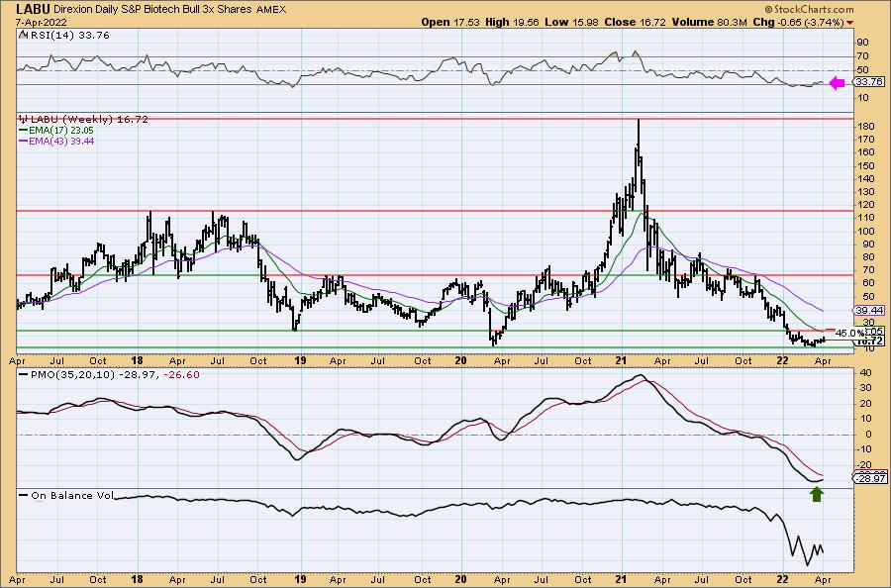Click the -28.97 tag on the PMO right axis
Image resolution: width=891 pixels, height=588 pixels.
[869, 479]
